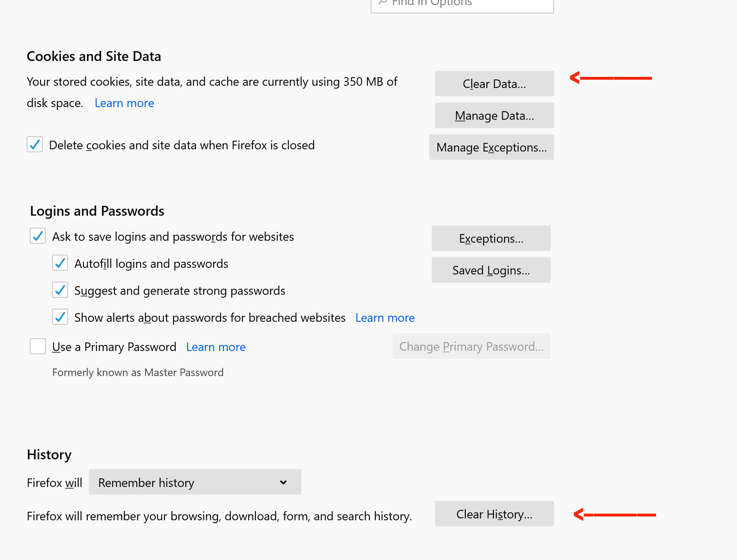737x560 pixels.
Task: Expand the Remember history dropdown
Action: tap(195, 482)
